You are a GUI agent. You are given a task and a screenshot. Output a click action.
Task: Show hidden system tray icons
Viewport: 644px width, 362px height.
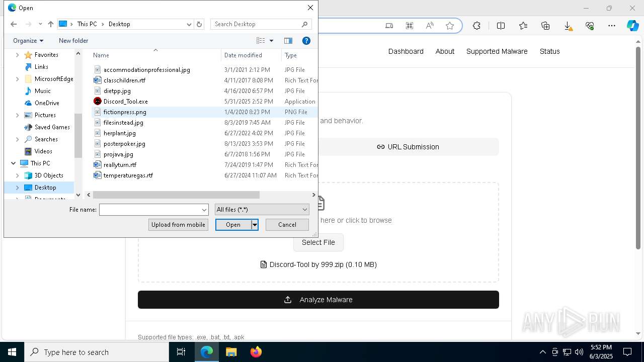click(542, 352)
